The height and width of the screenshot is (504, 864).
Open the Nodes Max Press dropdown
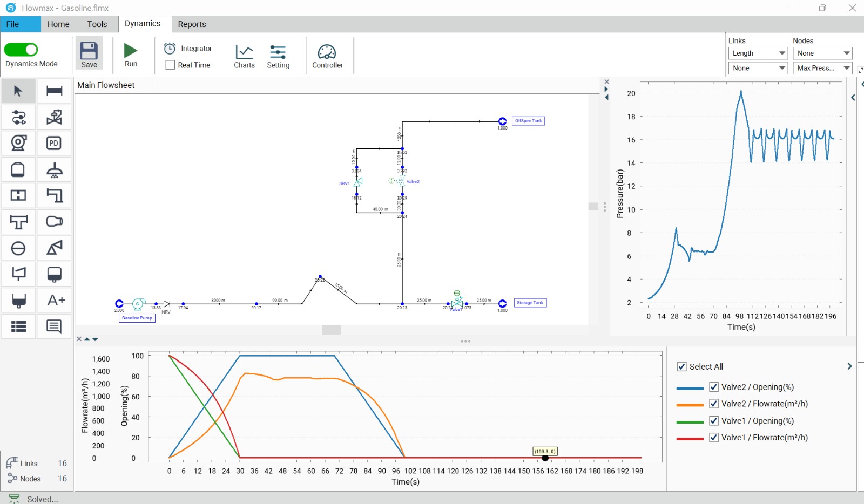click(822, 68)
